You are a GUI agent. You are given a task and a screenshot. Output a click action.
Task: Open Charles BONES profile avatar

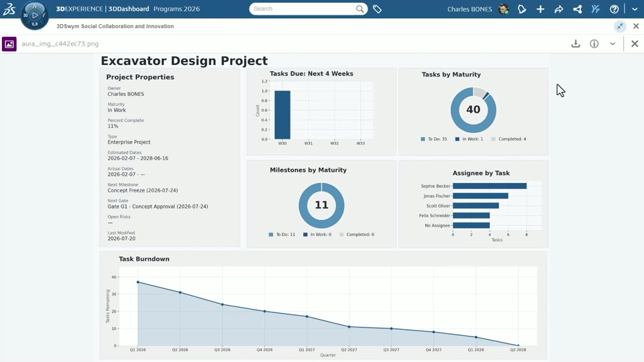[504, 9]
